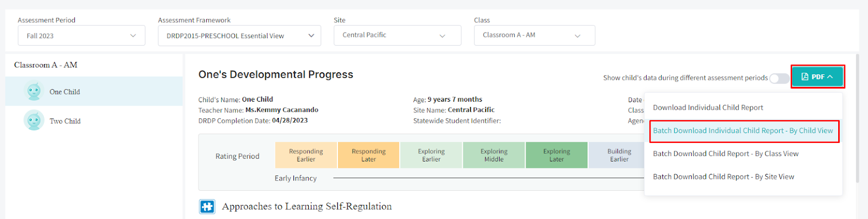Click the Responding Earlier color swatch
The width and height of the screenshot is (868, 219).
[306, 155]
